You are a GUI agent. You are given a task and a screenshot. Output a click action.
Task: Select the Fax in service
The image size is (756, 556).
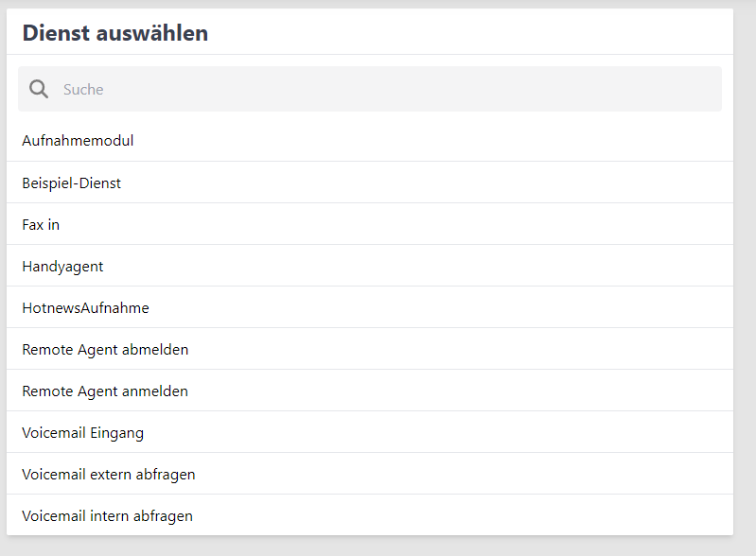pyautogui.click(x=41, y=224)
